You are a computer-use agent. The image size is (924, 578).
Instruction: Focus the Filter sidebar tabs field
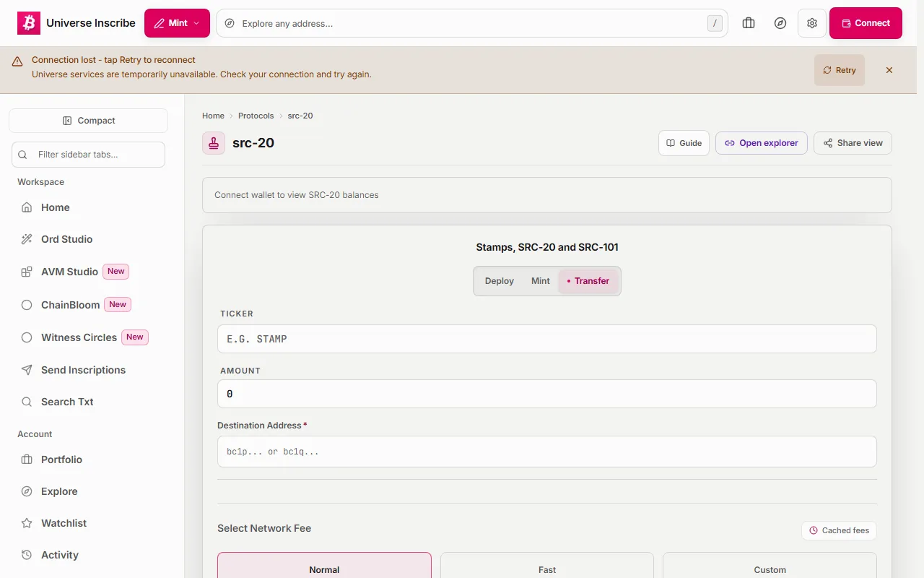(88, 155)
